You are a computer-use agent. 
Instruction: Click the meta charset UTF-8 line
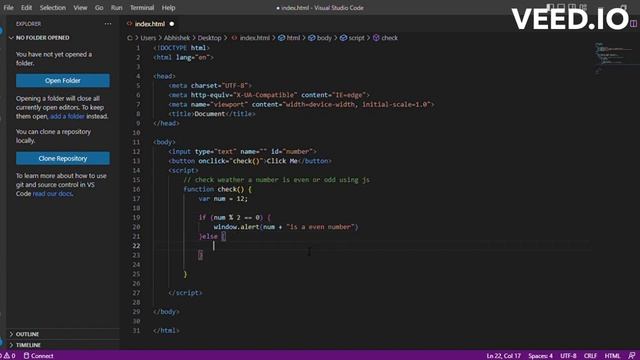[x=210, y=86]
